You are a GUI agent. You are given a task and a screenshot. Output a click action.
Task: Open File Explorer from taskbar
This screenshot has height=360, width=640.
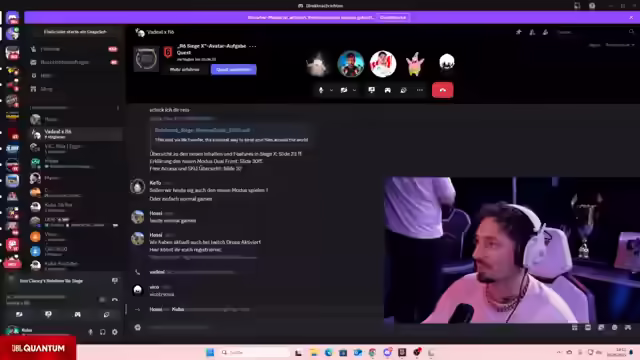tap(313, 352)
